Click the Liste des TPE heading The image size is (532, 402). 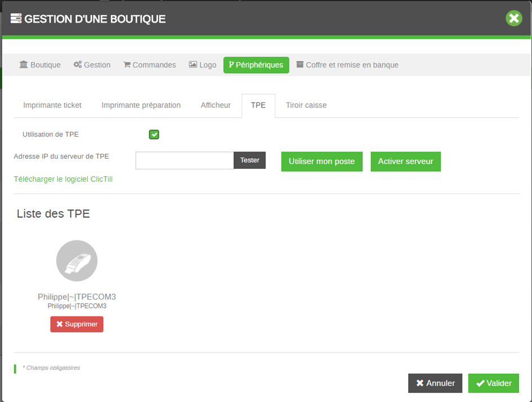click(x=53, y=214)
